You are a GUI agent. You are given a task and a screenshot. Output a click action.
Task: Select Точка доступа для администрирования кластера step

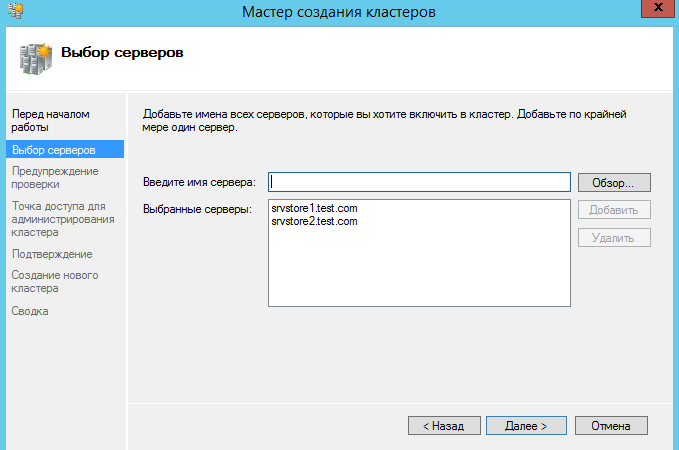pos(62,219)
